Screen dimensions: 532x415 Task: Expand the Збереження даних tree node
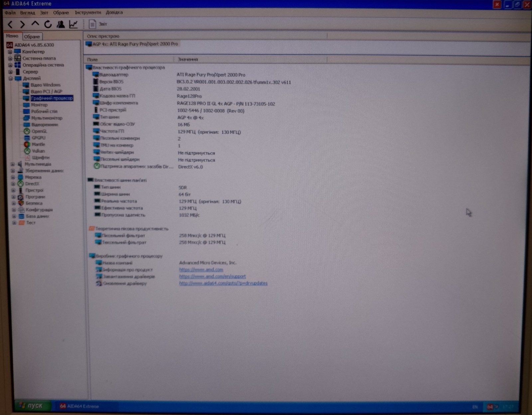tap(13, 171)
